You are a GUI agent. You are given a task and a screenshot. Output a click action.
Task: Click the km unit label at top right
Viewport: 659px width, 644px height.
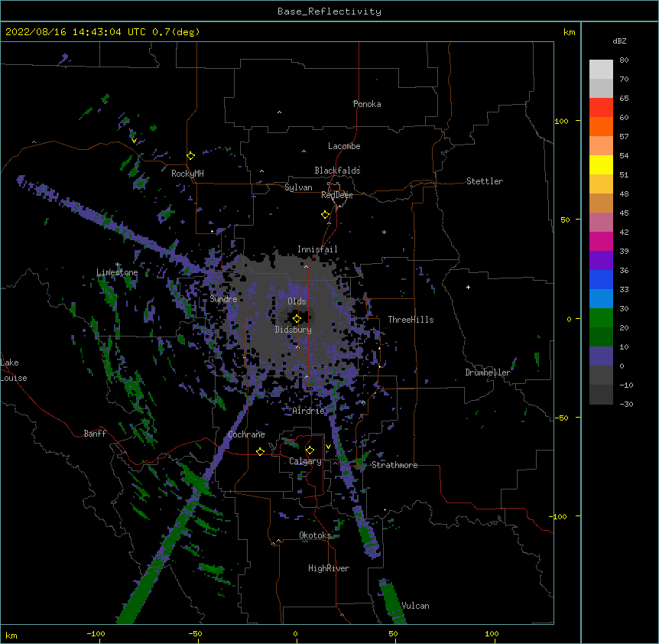pyautogui.click(x=570, y=32)
